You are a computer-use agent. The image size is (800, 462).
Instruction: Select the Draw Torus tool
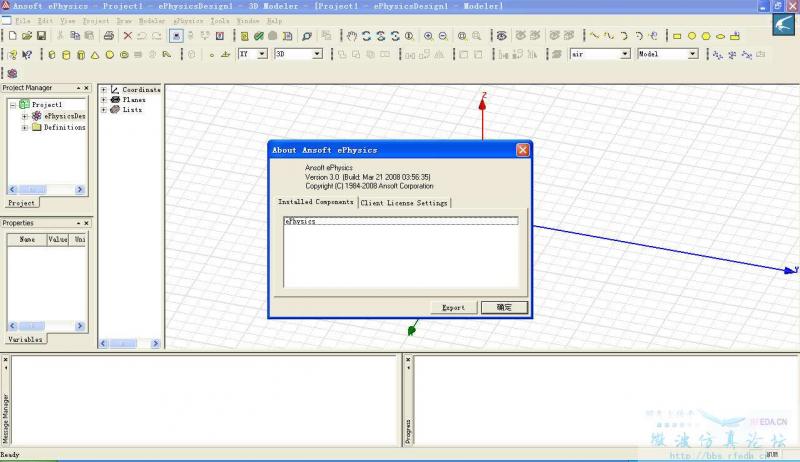click(x=124, y=55)
